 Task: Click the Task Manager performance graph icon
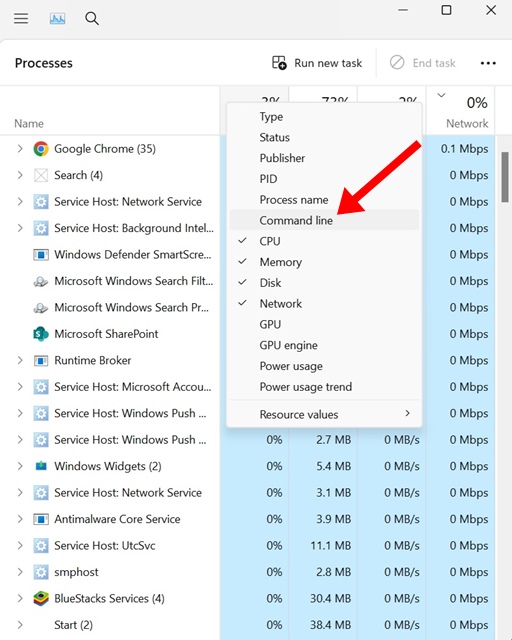[x=57, y=18]
